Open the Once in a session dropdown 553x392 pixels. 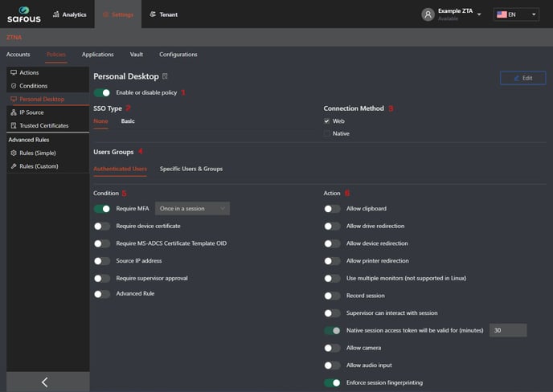[x=192, y=209]
